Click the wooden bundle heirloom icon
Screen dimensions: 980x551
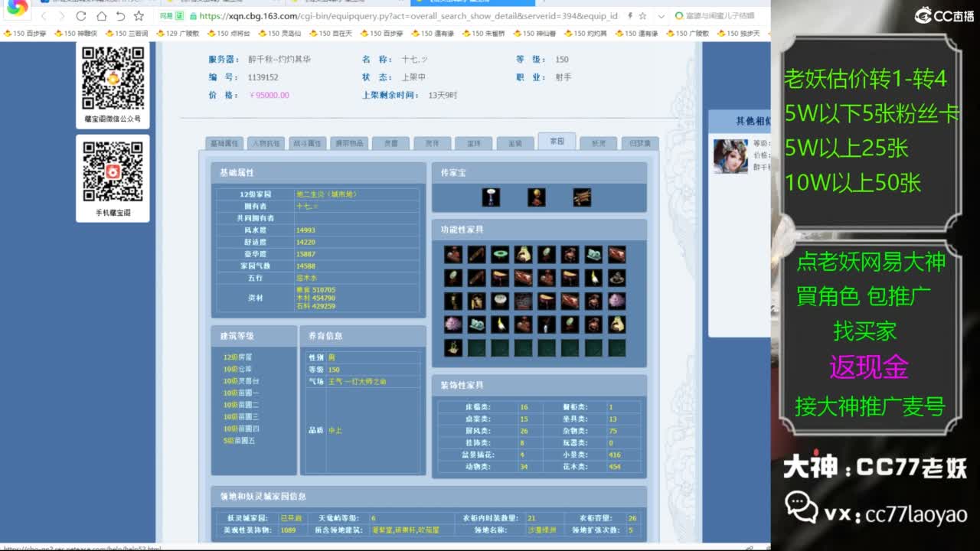[x=582, y=197]
